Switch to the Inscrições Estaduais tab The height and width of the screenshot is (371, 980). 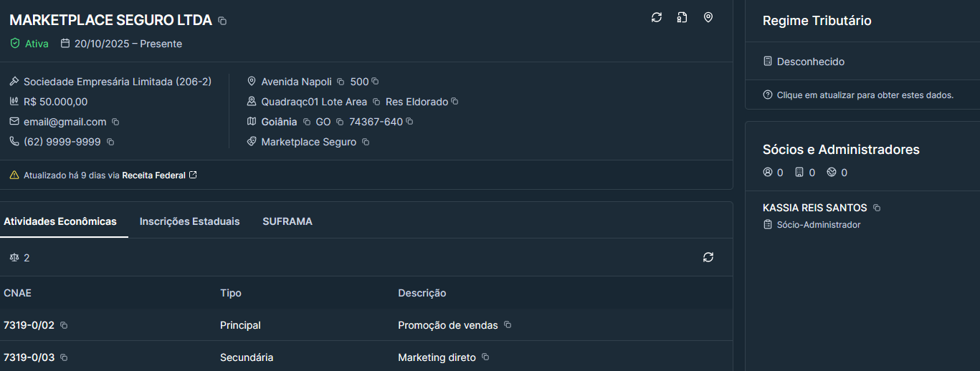pyautogui.click(x=189, y=221)
